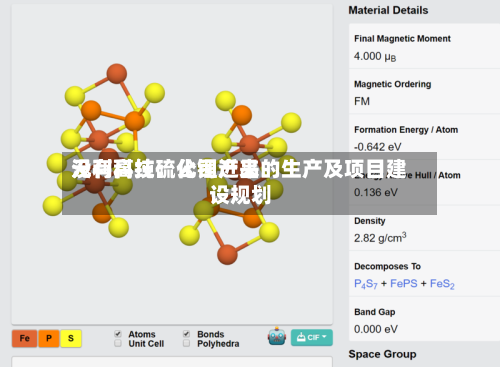Screen dimensions: 500x367
Task: Click the Space Group heading
Action: click(382, 354)
